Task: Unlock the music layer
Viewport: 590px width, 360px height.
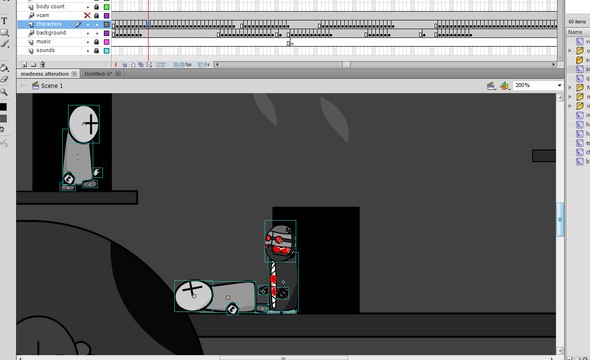Action: point(97,42)
